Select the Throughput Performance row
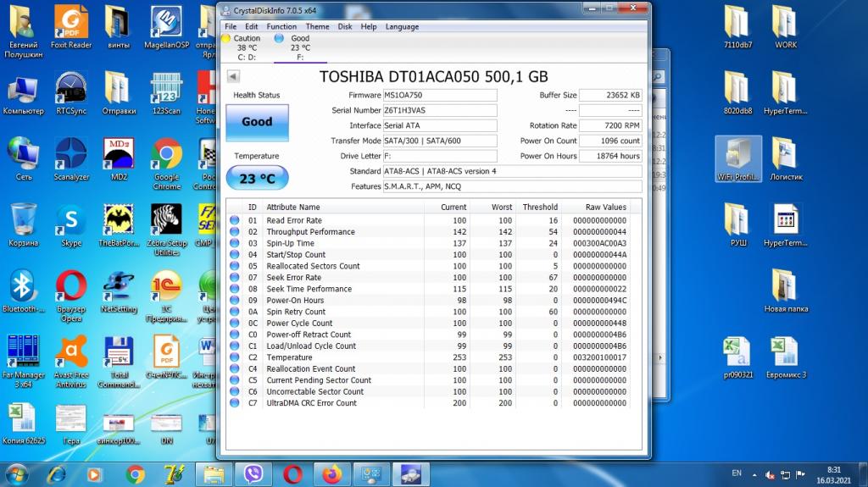 pos(428,232)
